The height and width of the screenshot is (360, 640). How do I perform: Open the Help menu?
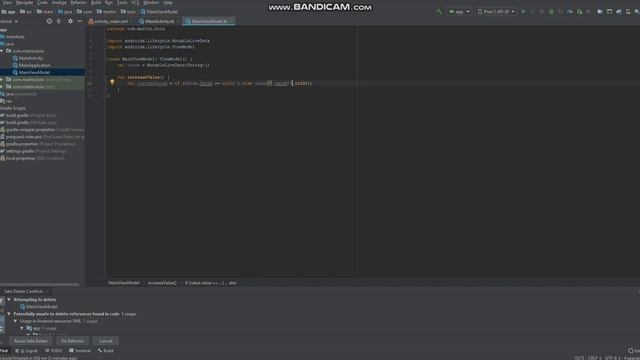click(168, 2)
